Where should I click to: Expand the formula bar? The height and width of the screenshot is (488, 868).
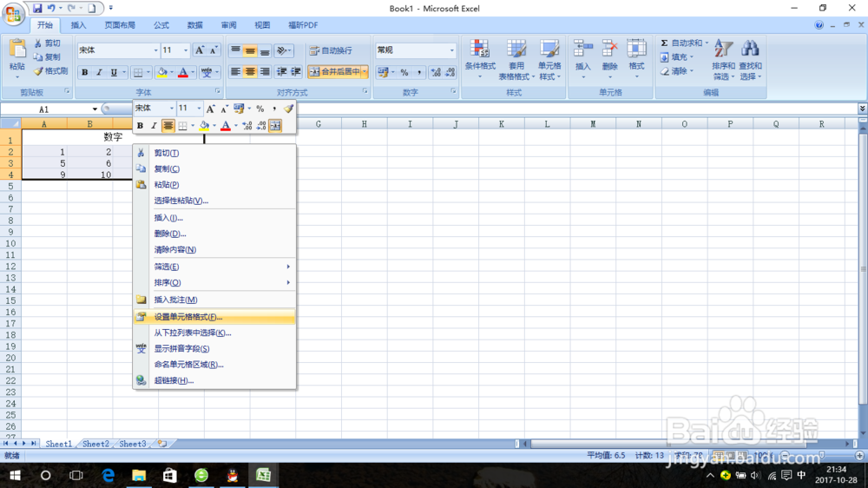pos(862,109)
